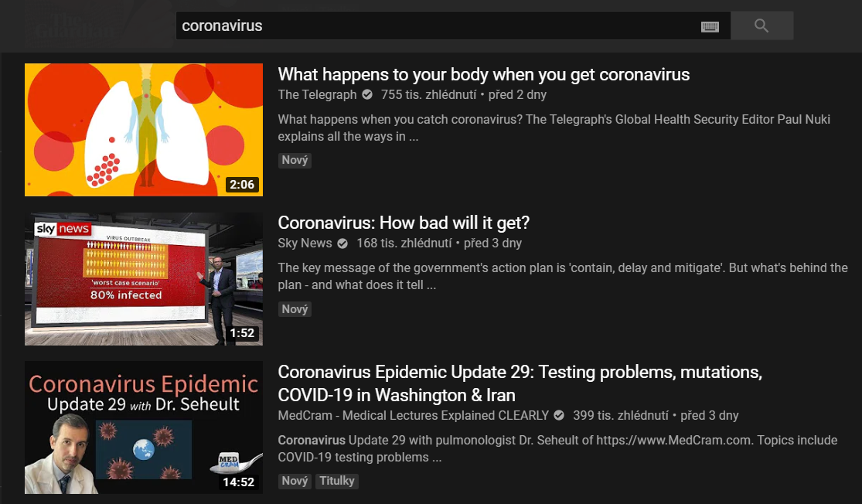Viewport: 862px width, 504px height.
Task: Click the Sky News verified checkmark badge
Action: 342,243
